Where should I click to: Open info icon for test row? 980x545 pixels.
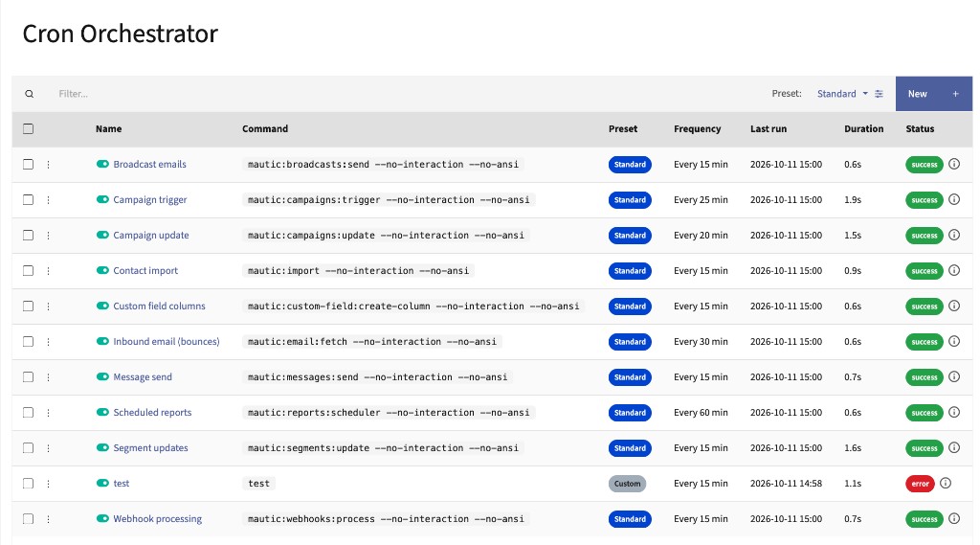pos(946,483)
